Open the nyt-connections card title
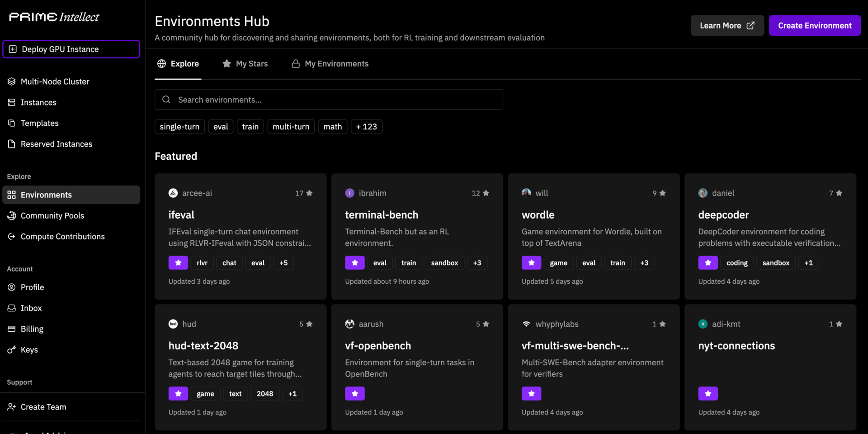The image size is (868, 434). [736, 345]
